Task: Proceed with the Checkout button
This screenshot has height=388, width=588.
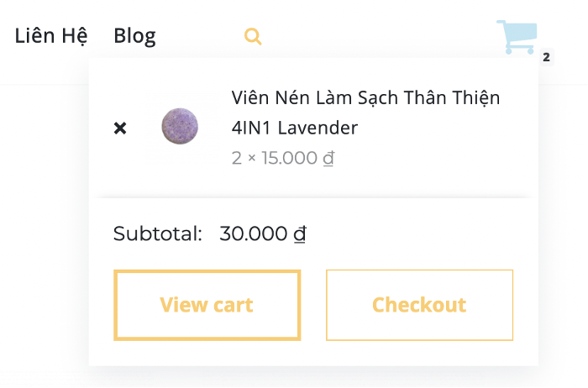Action: [419, 305]
